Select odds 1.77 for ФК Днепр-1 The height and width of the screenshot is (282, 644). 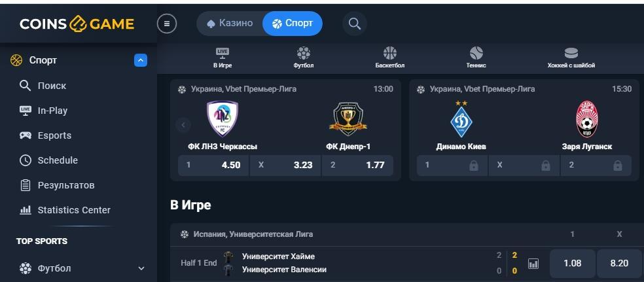pyautogui.click(x=357, y=166)
